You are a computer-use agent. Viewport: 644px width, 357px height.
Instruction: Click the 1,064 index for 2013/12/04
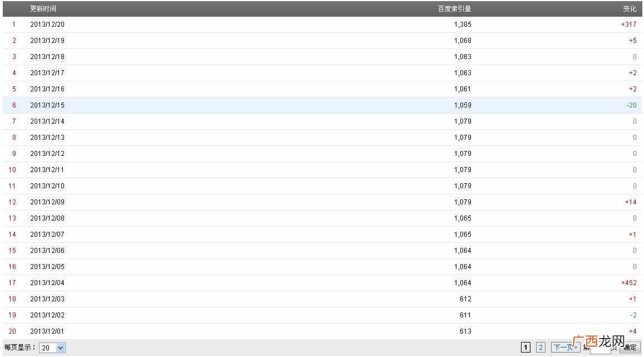[463, 282]
